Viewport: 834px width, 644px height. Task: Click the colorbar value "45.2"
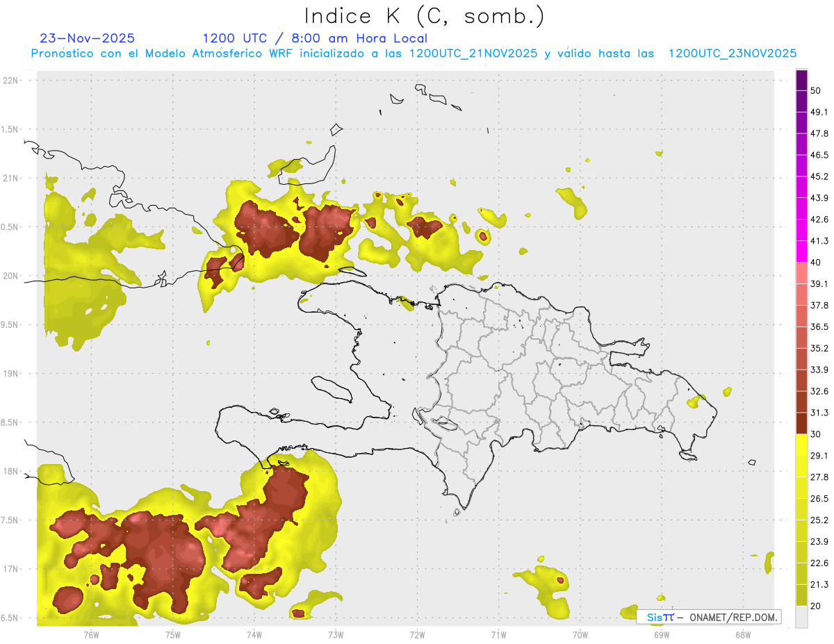pos(819,176)
